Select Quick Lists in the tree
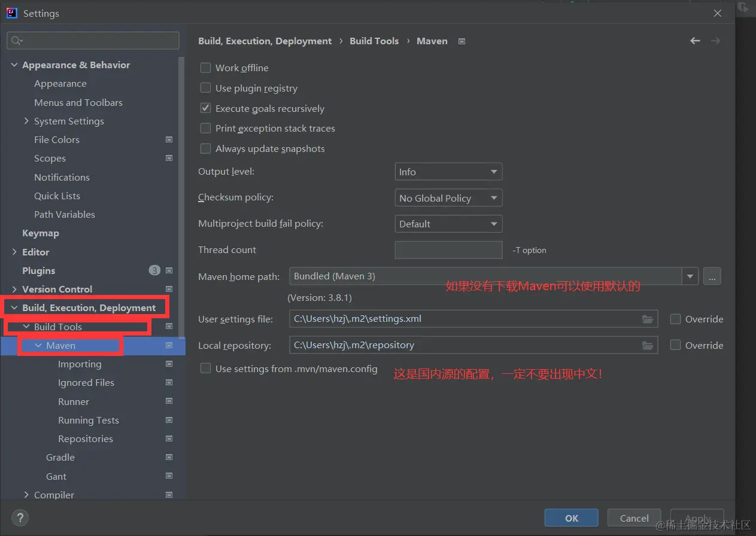The width and height of the screenshot is (756, 536). (57, 196)
